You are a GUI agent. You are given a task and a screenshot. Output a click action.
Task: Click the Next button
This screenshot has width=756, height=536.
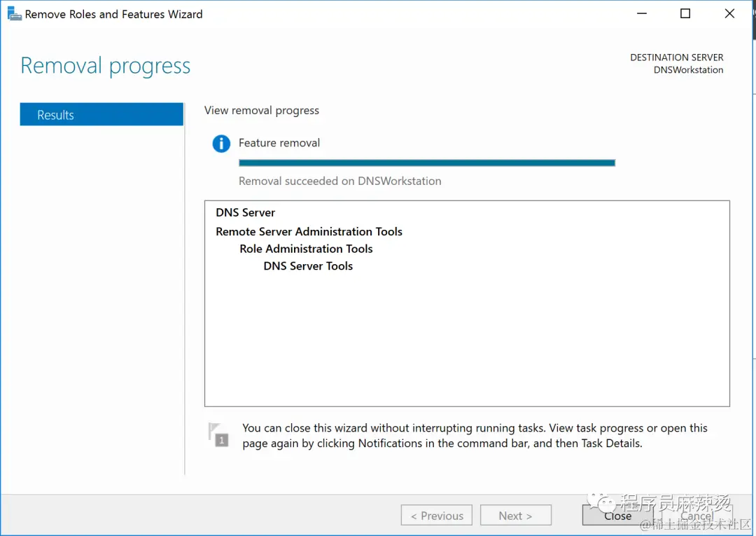[515, 516]
